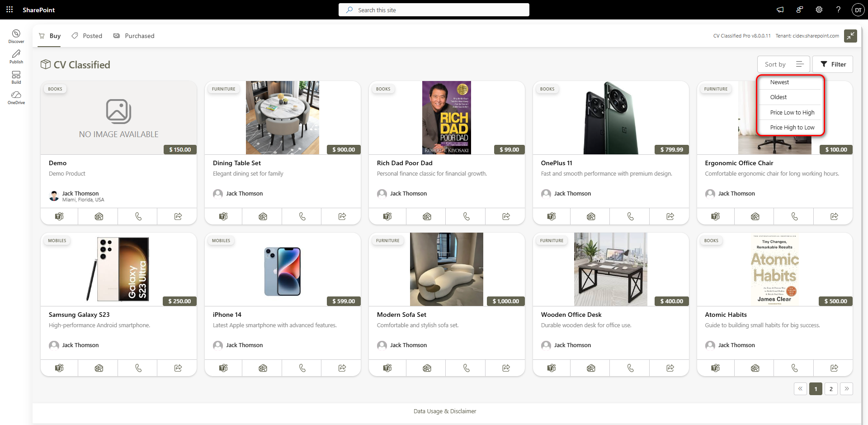Open Publish in the left sidebar

[x=16, y=57]
